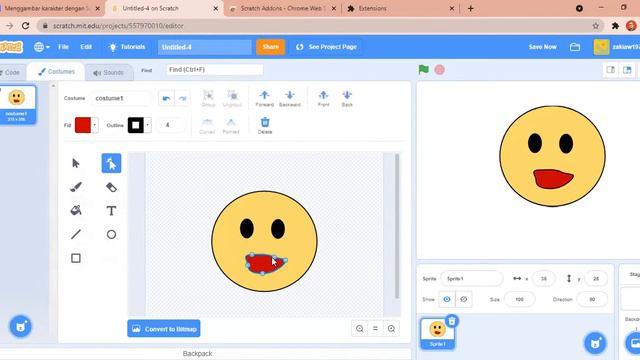Select the arrow Select tool
Screen dimensions: 640x360
coord(76,163)
